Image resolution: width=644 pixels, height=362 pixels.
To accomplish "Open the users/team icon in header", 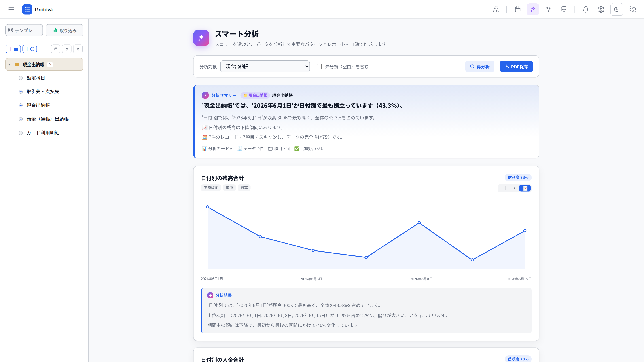I will pyautogui.click(x=496, y=9).
